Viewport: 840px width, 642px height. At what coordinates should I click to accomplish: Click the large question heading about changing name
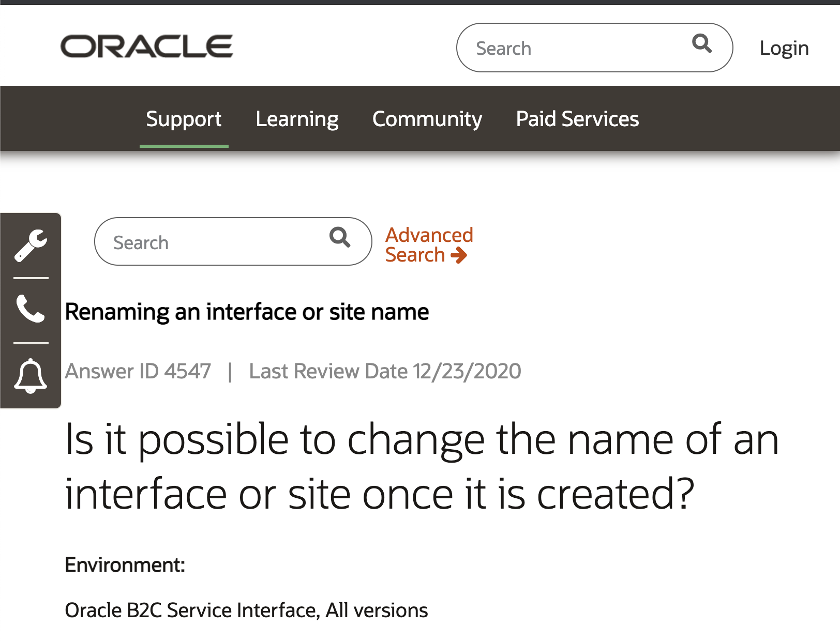pos(422,466)
